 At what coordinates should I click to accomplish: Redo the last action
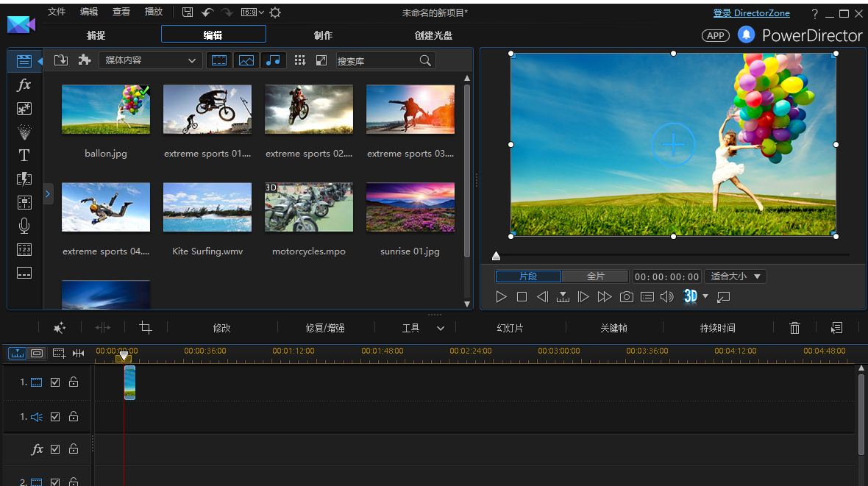pos(227,12)
